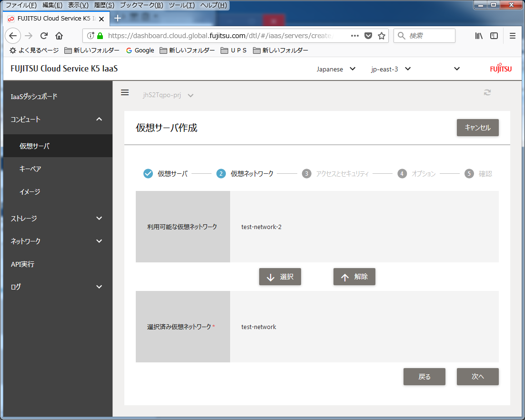The image size is (525, 420).
Task: Open a new browser tab with plus
Action: (118, 18)
